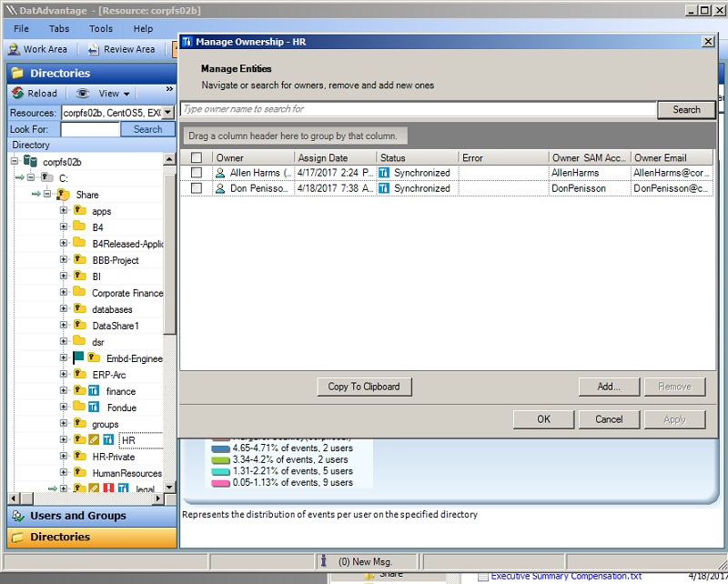Click the pencil edit icon on HR folder
This screenshot has height=584, width=728.
(x=94, y=439)
